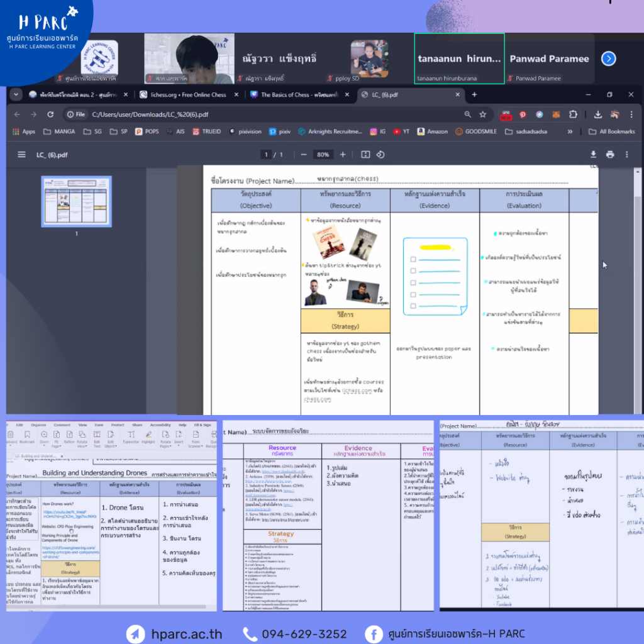Toggle the PDF sidebar hamburger menu
Image resolution: width=644 pixels, height=644 pixels.
(x=22, y=155)
